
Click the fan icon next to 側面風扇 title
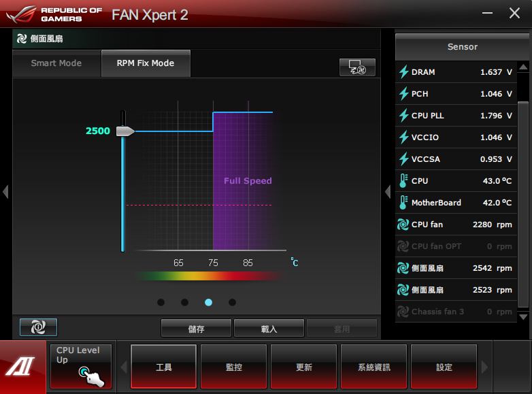tap(22, 39)
